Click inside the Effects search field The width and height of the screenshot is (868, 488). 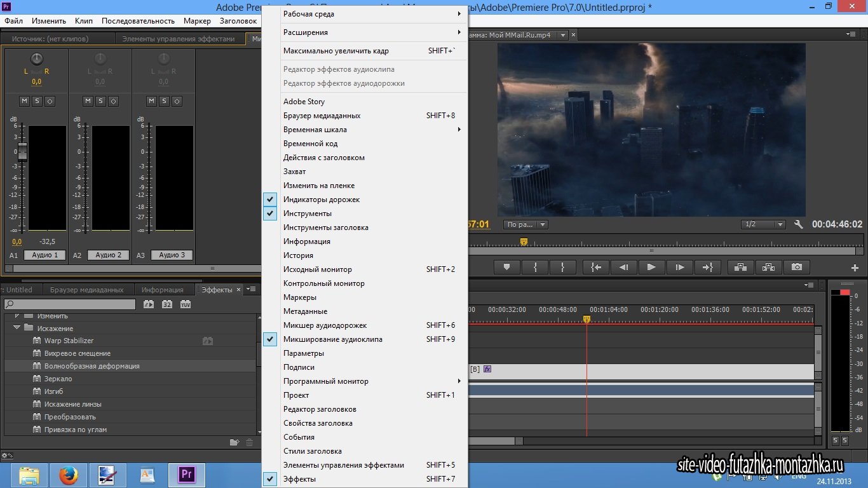(x=70, y=304)
